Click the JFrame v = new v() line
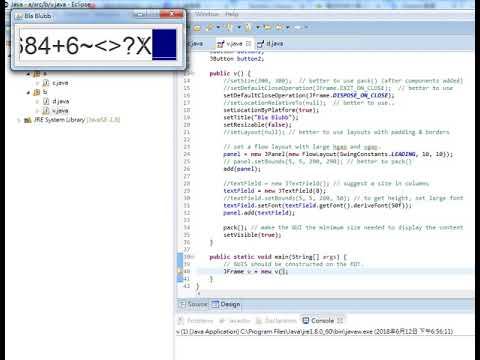 (x=255, y=271)
